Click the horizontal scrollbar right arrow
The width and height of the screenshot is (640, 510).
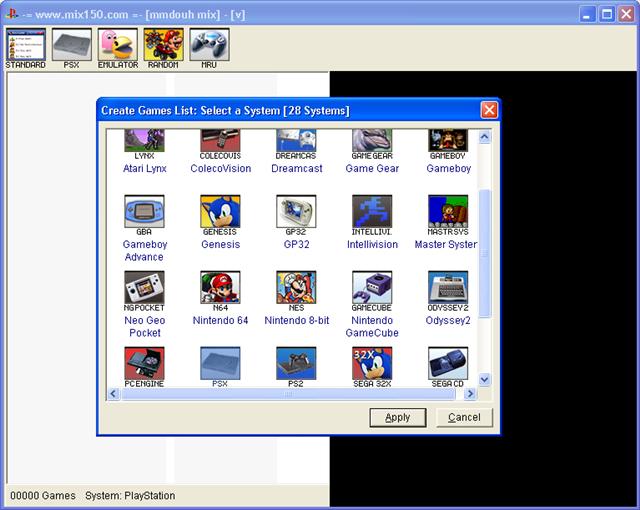pos(470,394)
